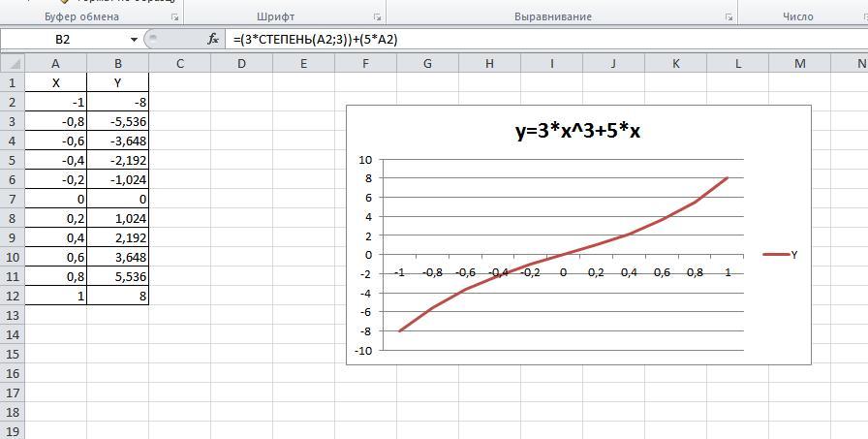Click cell A12 with value 1
Screen dimensions: 868x439
[55, 296]
